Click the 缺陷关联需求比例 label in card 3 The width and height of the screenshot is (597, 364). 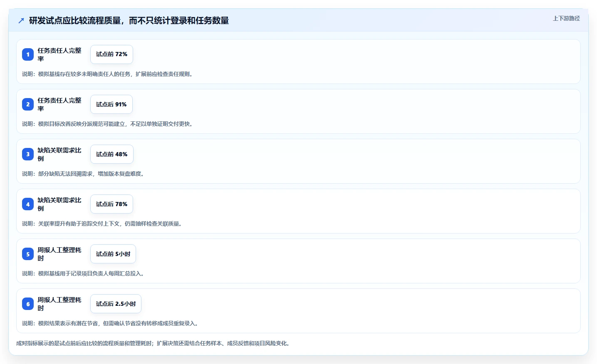pos(59,154)
